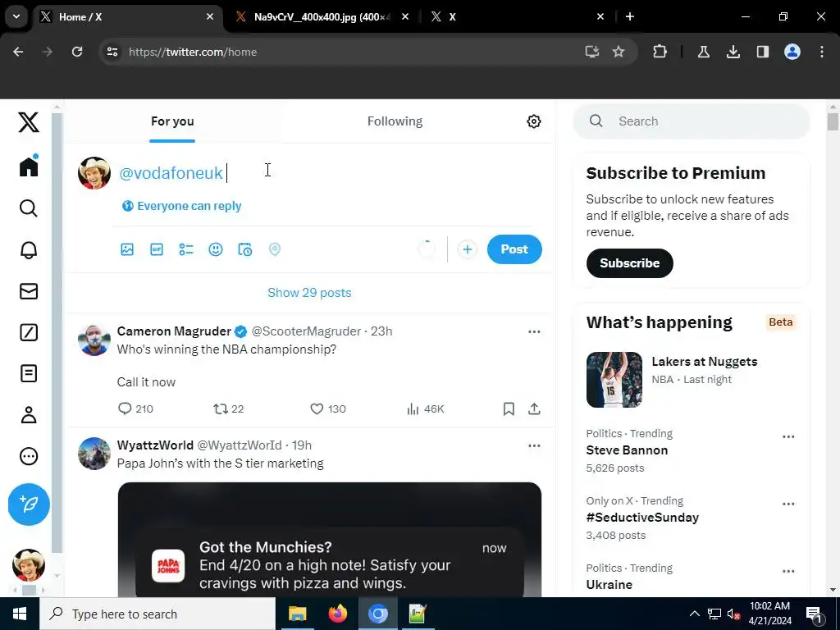Open Profile person icon in sidebar
This screenshot has height=630, width=840.
(x=29, y=414)
